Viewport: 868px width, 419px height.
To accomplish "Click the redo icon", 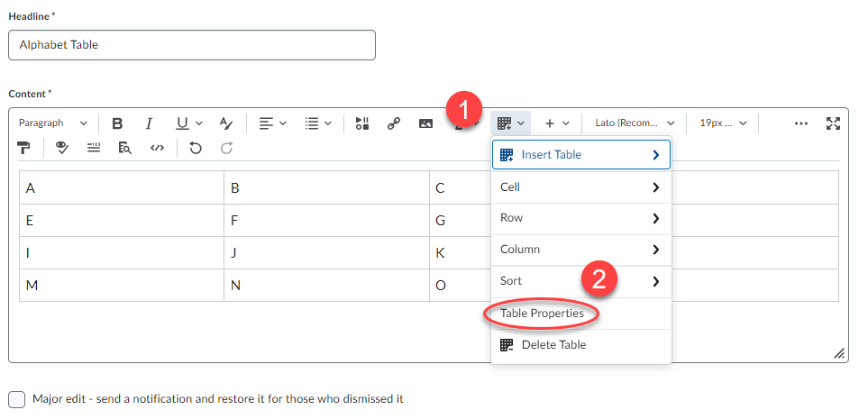I will (227, 148).
